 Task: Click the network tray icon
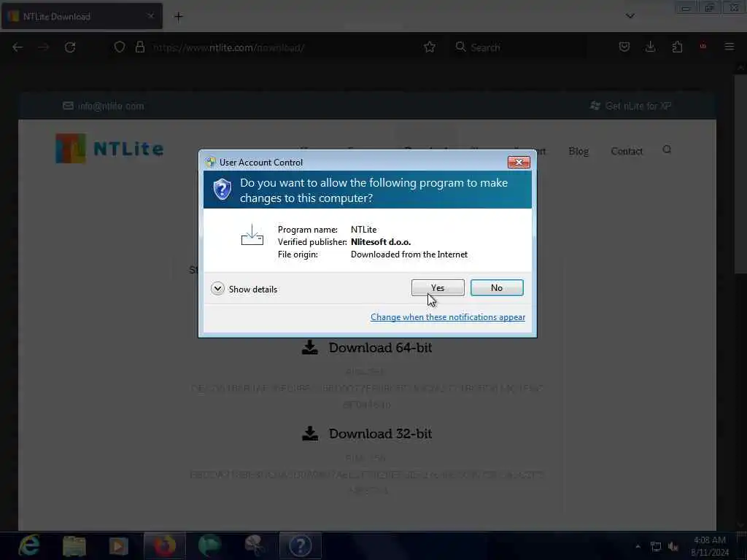656,547
